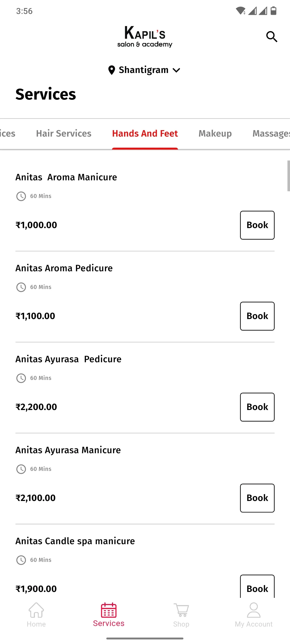Book the Anitas Aroma Manicure service
Screen dimensions: 290x644
coord(257,225)
